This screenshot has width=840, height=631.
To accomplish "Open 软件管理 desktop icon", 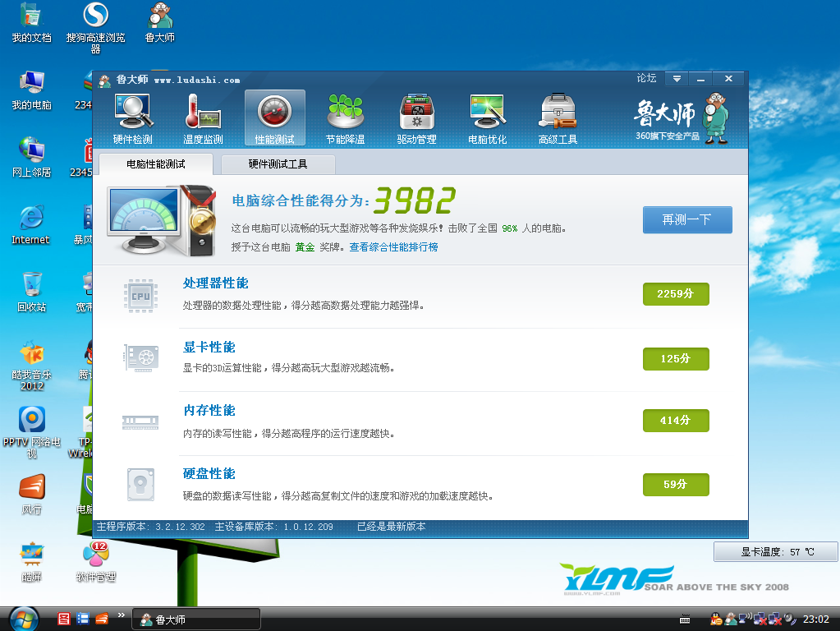I will click(x=96, y=562).
